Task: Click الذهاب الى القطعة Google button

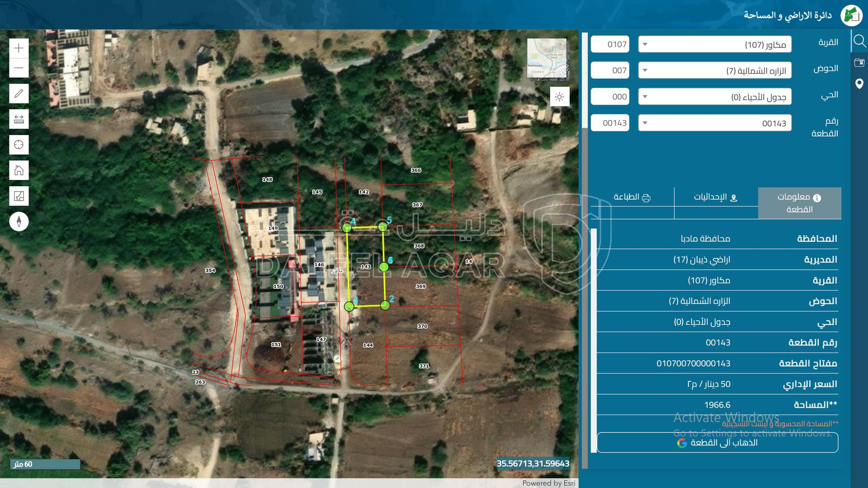Action: pyautogui.click(x=717, y=442)
